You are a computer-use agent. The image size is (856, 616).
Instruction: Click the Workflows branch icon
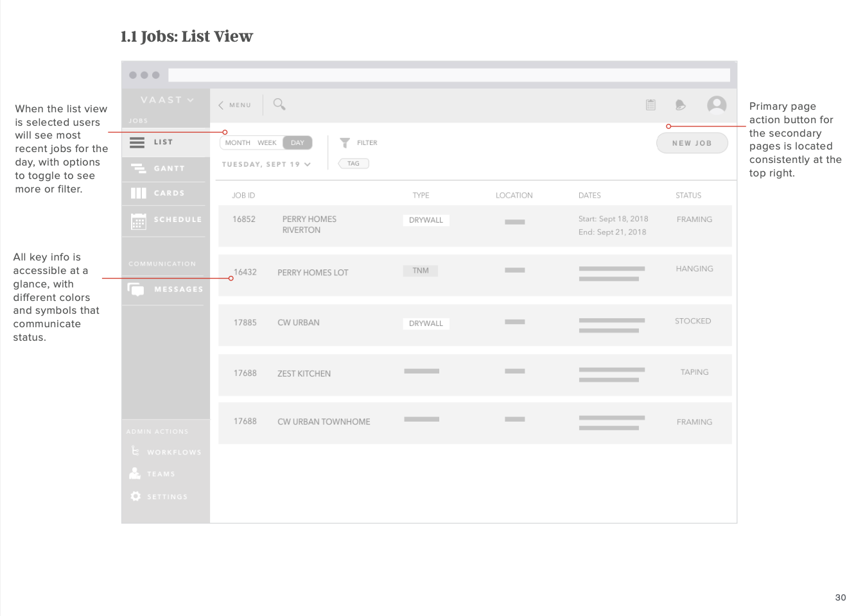tap(135, 451)
